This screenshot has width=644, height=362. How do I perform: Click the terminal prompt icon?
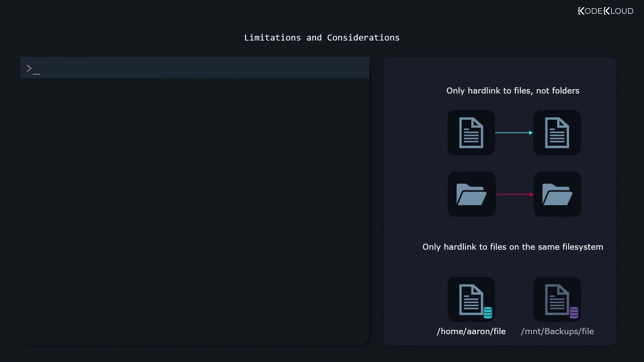[x=33, y=69]
